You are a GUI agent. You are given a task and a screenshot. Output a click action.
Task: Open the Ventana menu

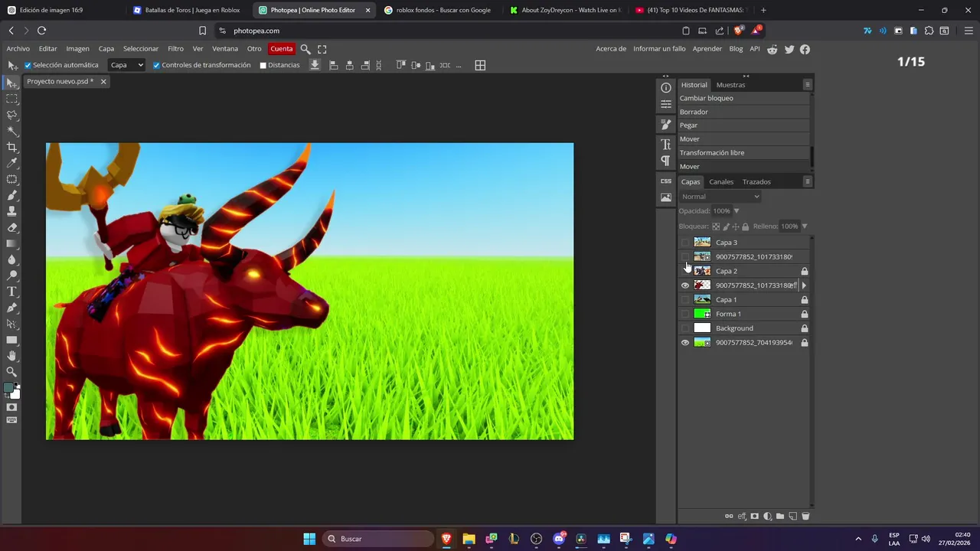(x=225, y=49)
